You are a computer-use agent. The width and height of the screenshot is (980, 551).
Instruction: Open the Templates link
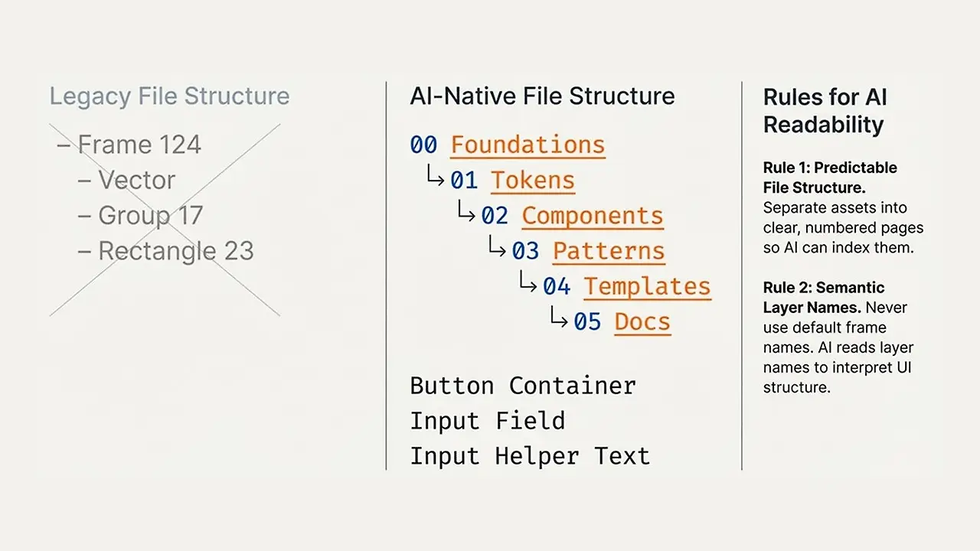pyautogui.click(x=647, y=286)
